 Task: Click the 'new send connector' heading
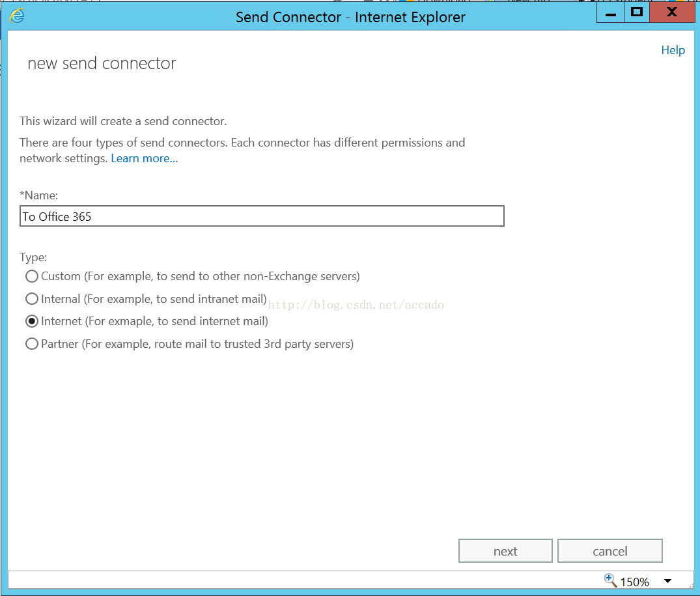102,63
